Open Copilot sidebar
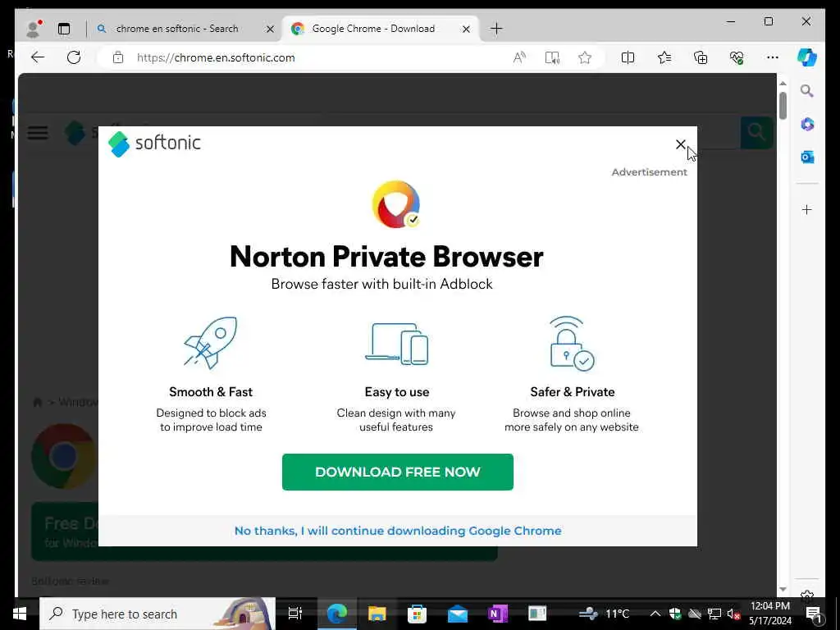The image size is (840, 630). coord(807,57)
